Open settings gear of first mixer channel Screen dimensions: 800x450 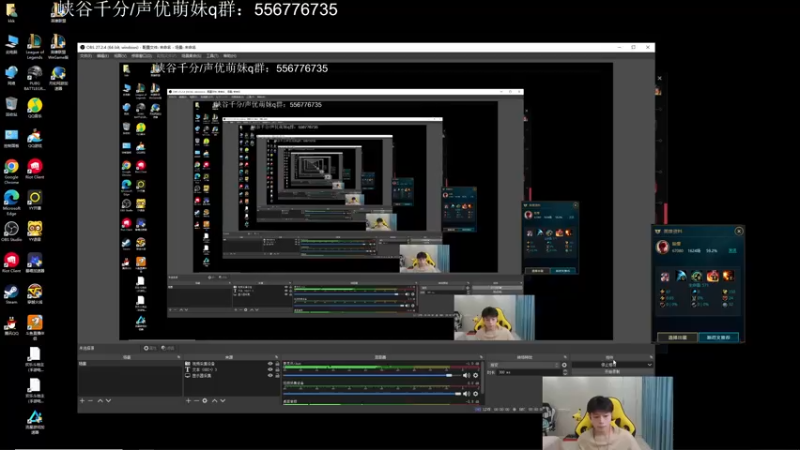[x=476, y=376]
